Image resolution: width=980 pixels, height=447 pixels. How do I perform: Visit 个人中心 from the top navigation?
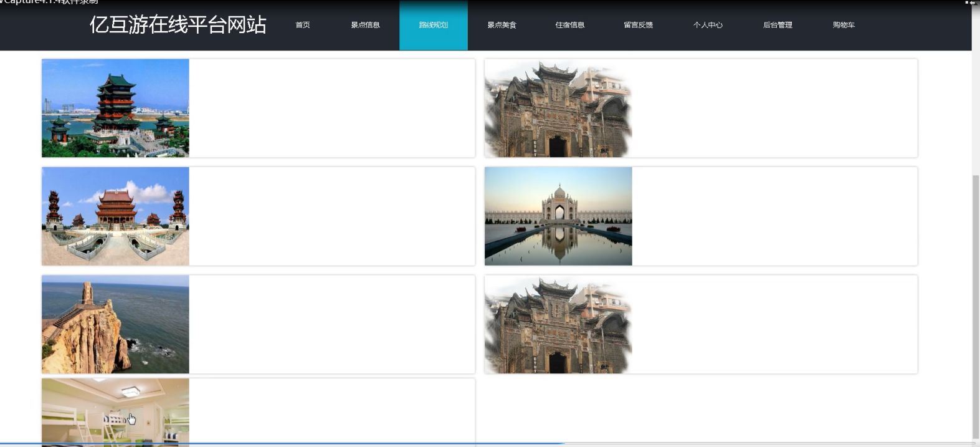coord(708,25)
